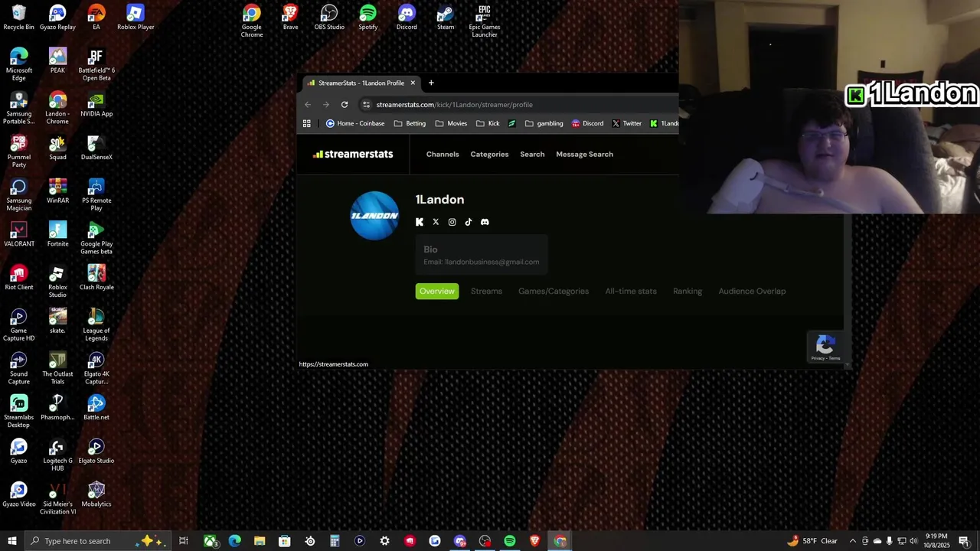Open the Mobalytics desktop icon
980x551 pixels.
click(96, 495)
